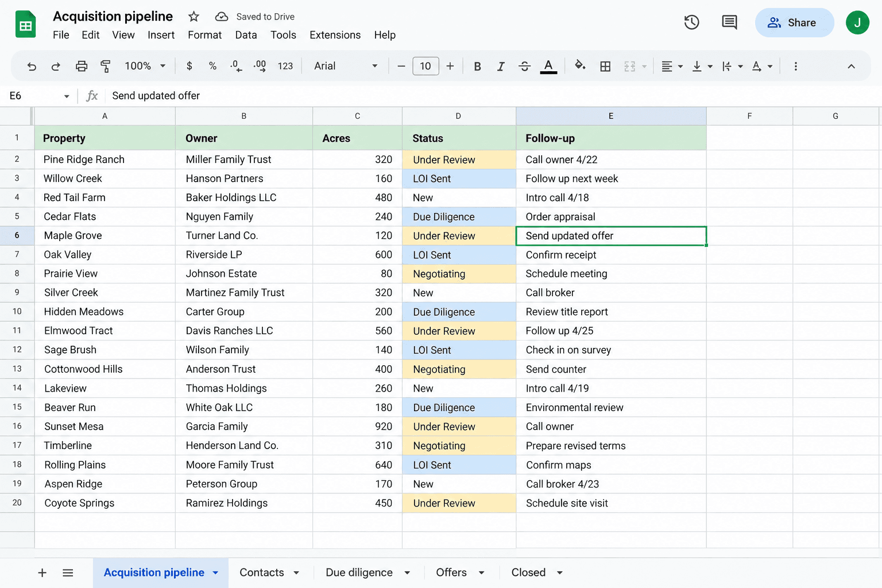882x588 pixels.
Task: Open the text rotation dropdown
Action: (x=762, y=66)
